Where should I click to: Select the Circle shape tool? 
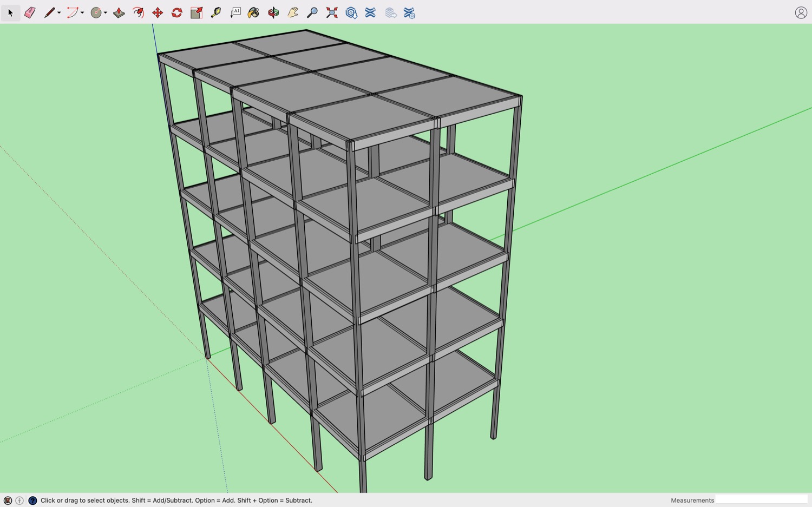(96, 12)
